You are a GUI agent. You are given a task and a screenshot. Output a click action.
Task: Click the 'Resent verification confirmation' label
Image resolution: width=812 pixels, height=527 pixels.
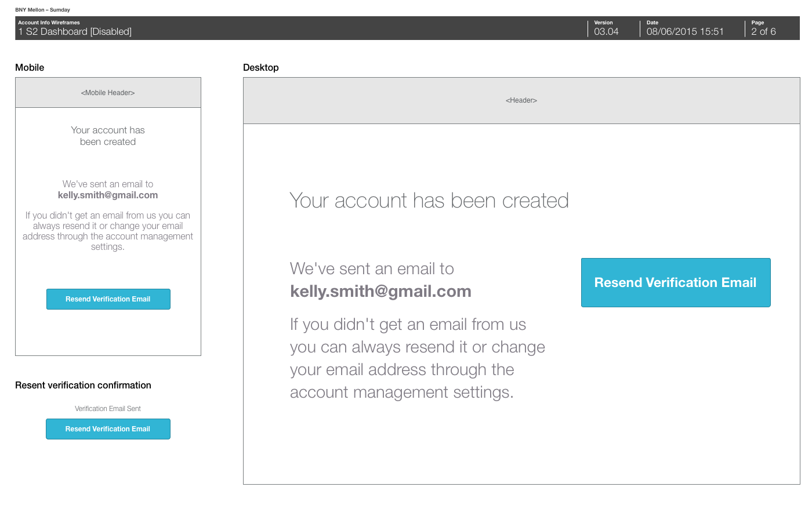[x=83, y=386]
